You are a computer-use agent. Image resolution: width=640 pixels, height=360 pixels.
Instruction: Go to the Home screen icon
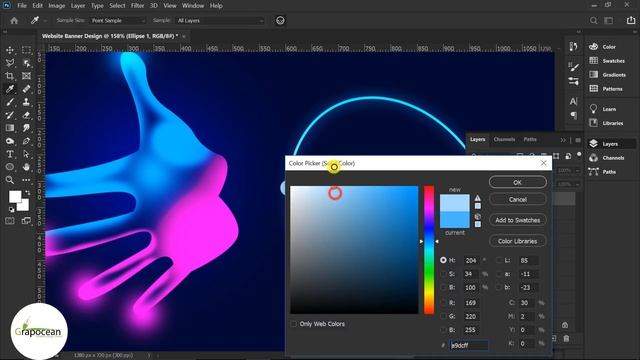(x=14, y=20)
